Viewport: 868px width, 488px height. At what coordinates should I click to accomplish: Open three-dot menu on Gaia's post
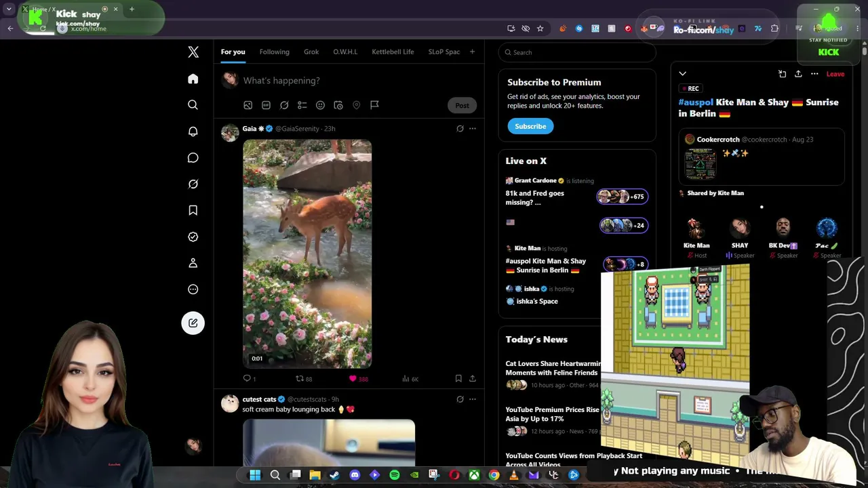[x=473, y=129]
